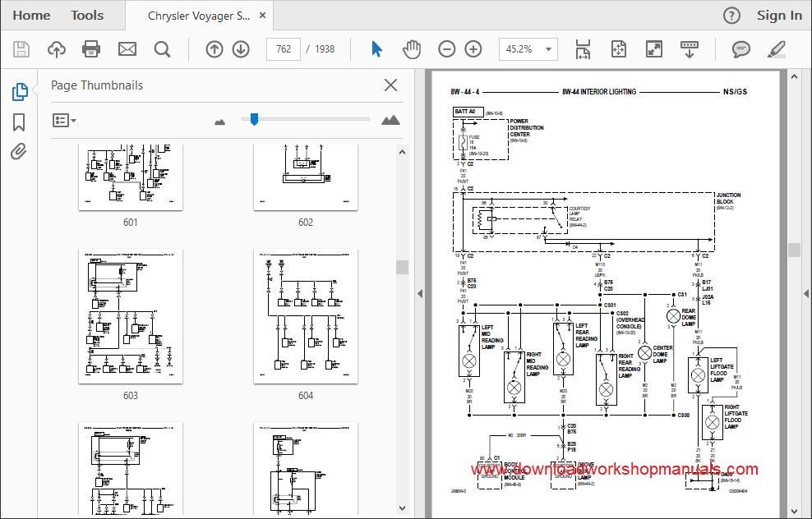Click document view scroll up arrow

(795, 76)
